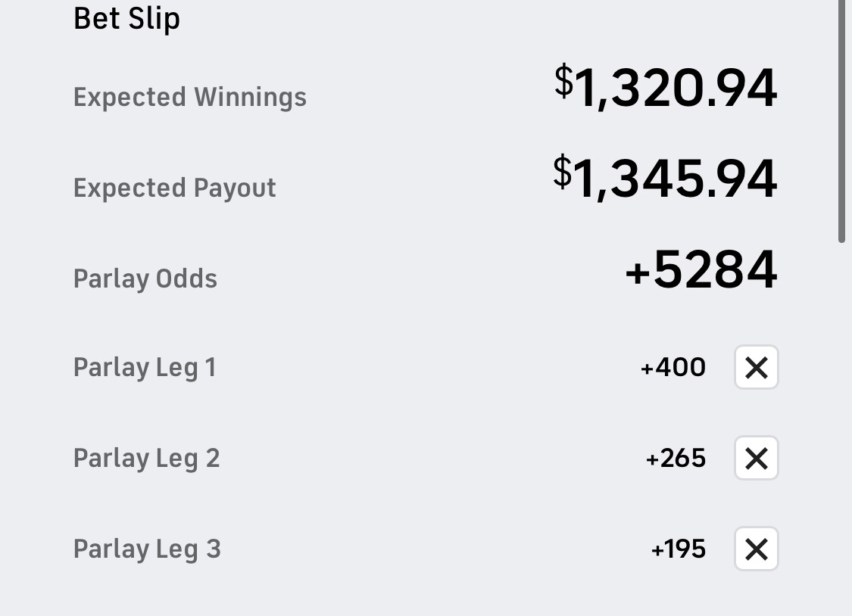Image resolution: width=852 pixels, height=616 pixels.
Task: Select the Expected Payout label
Action: (175, 188)
